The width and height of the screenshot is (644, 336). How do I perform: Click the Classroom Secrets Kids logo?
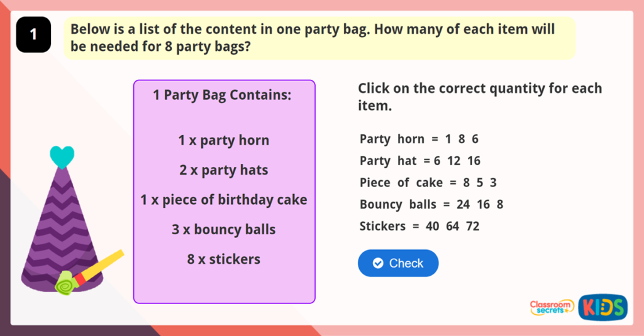(578, 306)
